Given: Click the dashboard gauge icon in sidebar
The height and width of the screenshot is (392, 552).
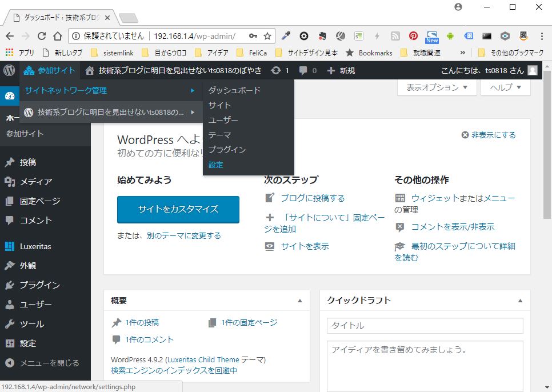Looking at the screenshot, I should [x=10, y=95].
